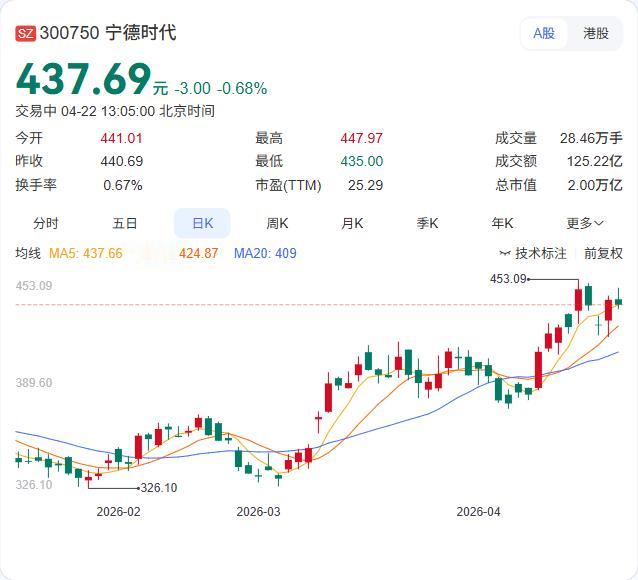
Task: Click the MA20: 409 label
Action: 265,254
